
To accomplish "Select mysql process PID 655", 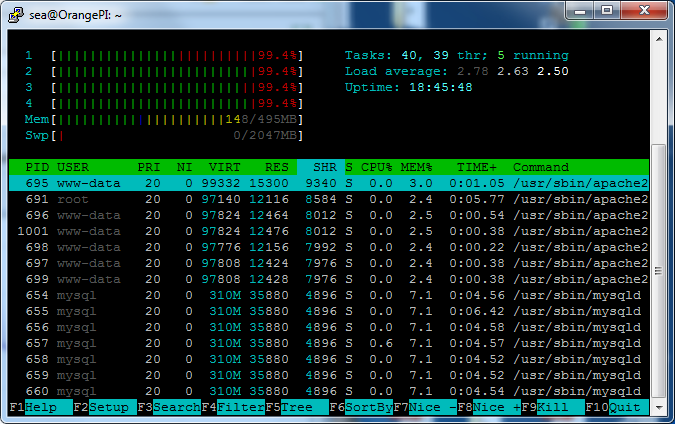I will [329, 311].
